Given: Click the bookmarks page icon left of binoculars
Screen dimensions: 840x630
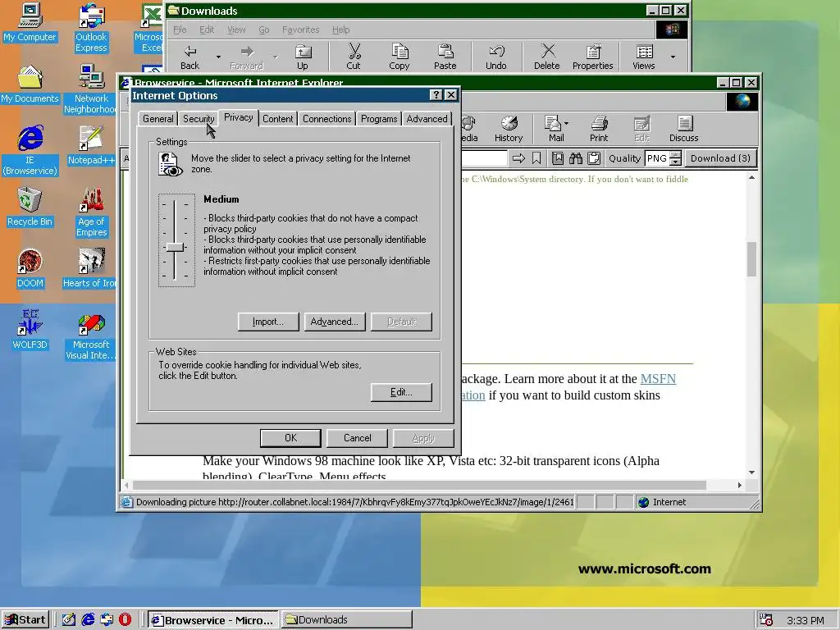Looking at the screenshot, I should [x=558, y=158].
